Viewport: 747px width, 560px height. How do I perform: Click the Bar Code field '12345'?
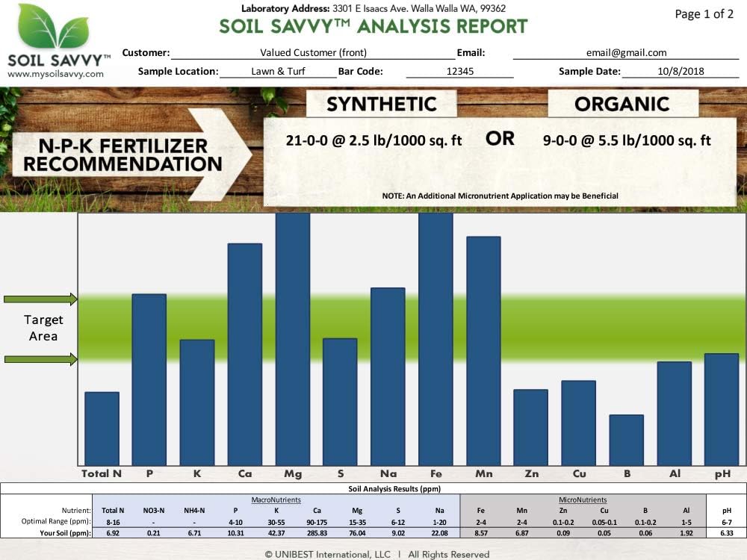tap(459, 72)
